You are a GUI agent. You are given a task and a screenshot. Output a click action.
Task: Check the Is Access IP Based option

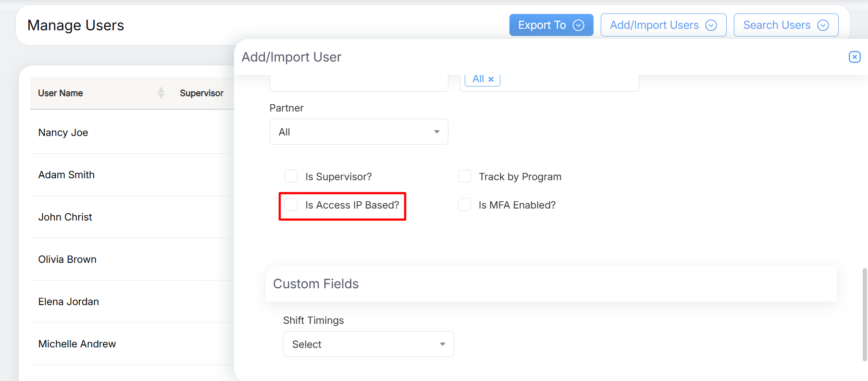(291, 205)
